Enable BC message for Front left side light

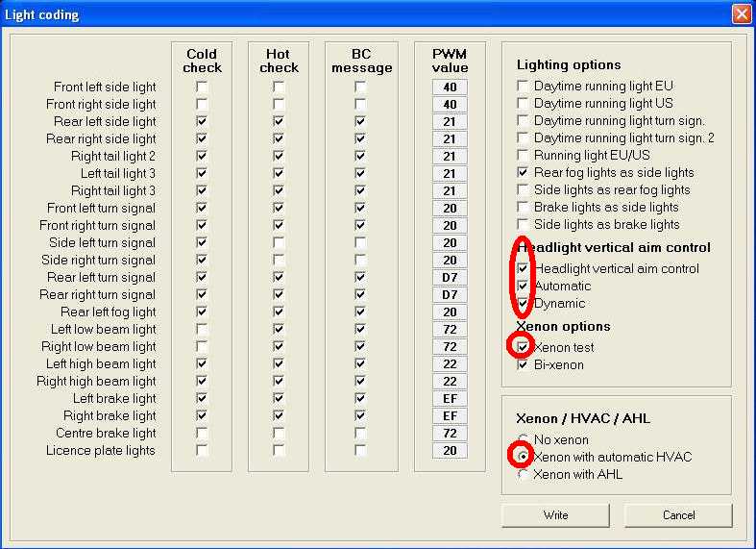coord(359,87)
